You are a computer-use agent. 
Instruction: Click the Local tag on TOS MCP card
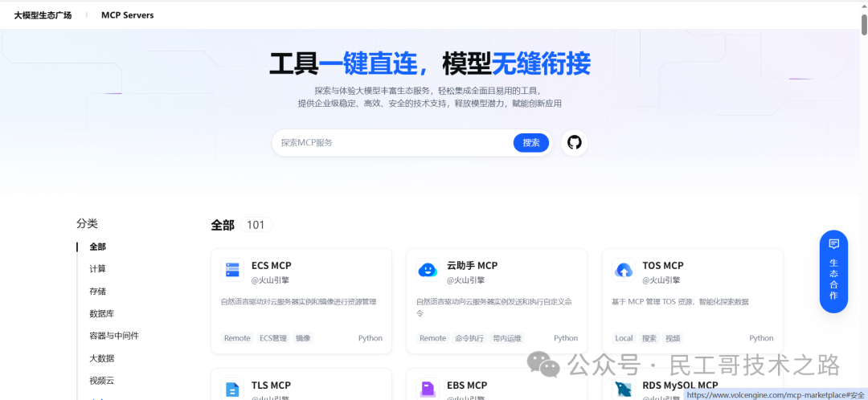point(624,338)
